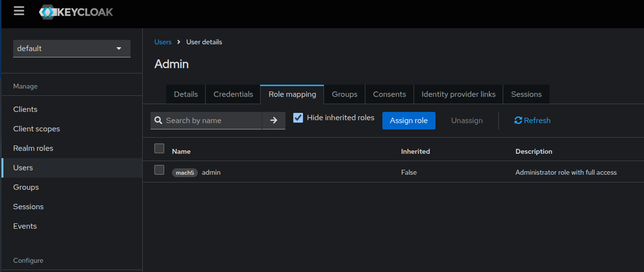Open Clients in the sidebar
The width and height of the screenshot is (644, 272).
click(72, 109)
